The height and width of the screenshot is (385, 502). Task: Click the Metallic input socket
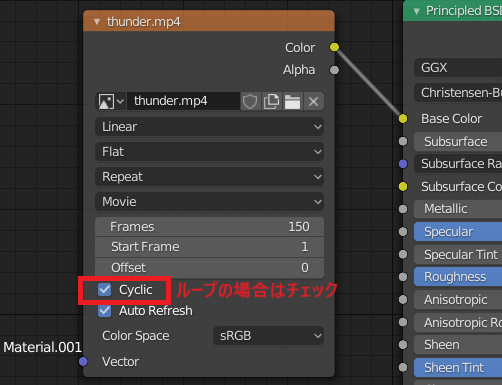click(x=403, y=209)
